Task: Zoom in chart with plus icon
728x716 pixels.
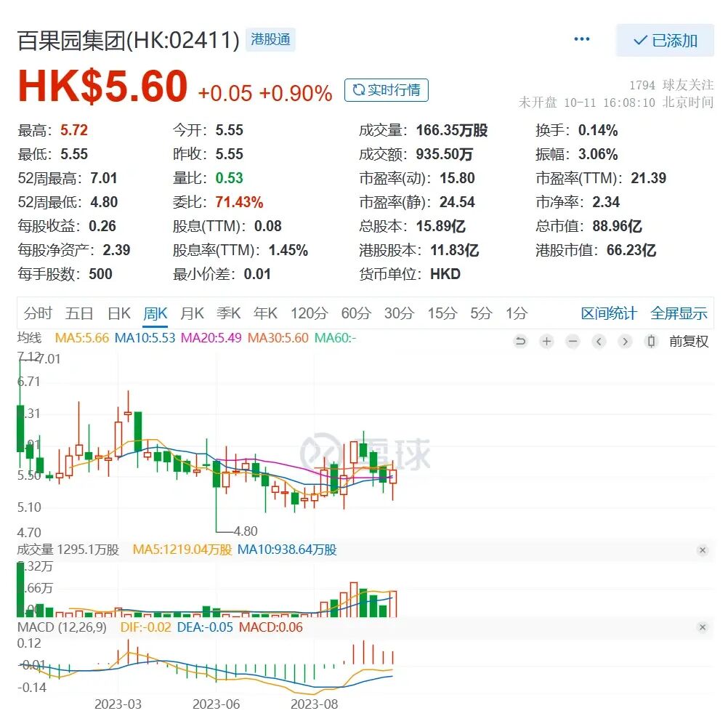Action: 547,342
